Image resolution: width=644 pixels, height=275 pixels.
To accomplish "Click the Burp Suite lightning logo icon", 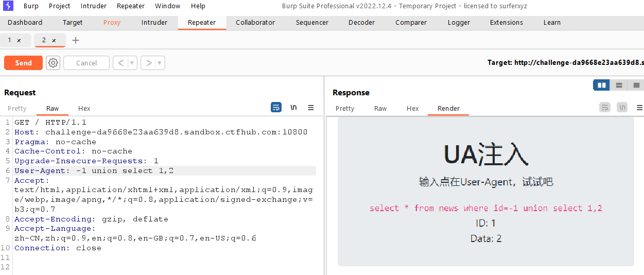I will point(8,6).
